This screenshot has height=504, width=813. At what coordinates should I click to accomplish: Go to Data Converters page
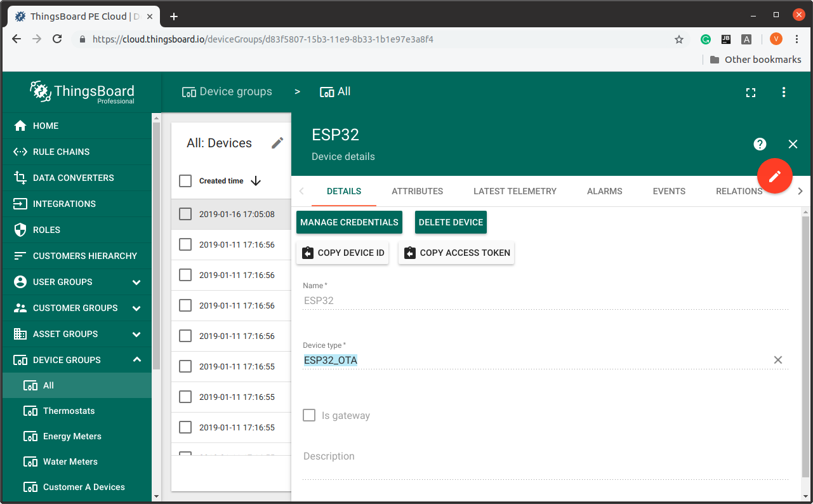point(77,178)
